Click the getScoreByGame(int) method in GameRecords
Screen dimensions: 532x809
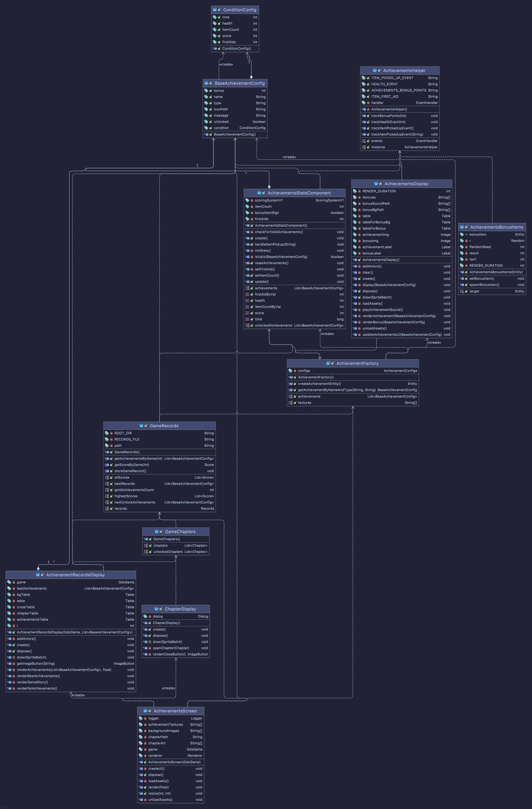click(132, 465)
